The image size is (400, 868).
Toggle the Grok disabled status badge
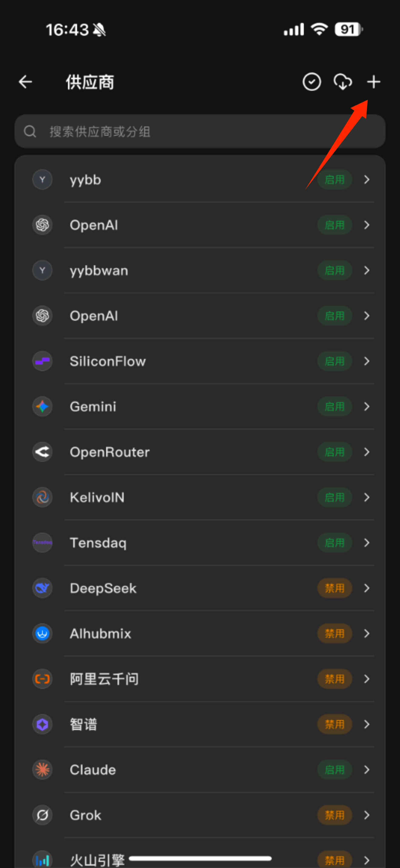coord(334,815)
